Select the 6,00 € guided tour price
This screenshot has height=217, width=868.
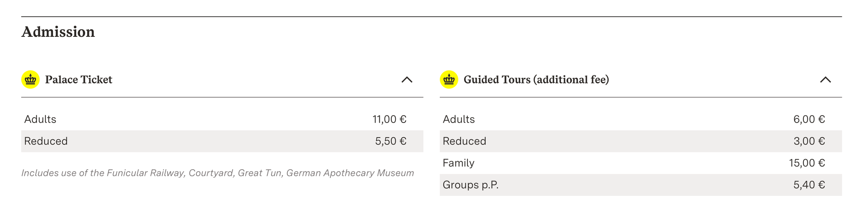pyautogui.click(x=809, y=119)
